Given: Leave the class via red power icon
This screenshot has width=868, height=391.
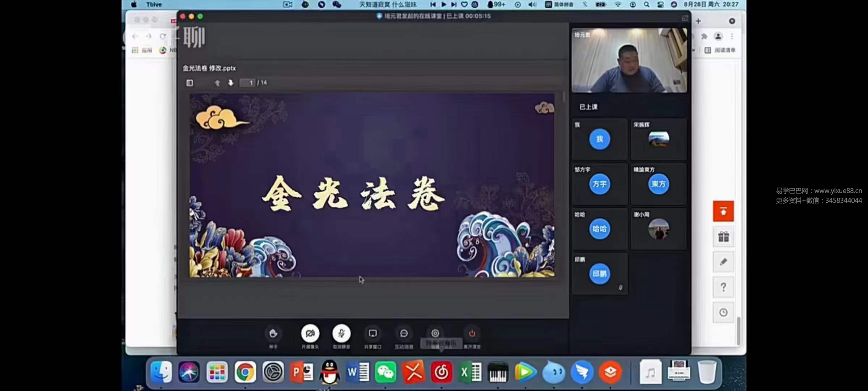Looking at the screenshot, I should tap(473, 333).
